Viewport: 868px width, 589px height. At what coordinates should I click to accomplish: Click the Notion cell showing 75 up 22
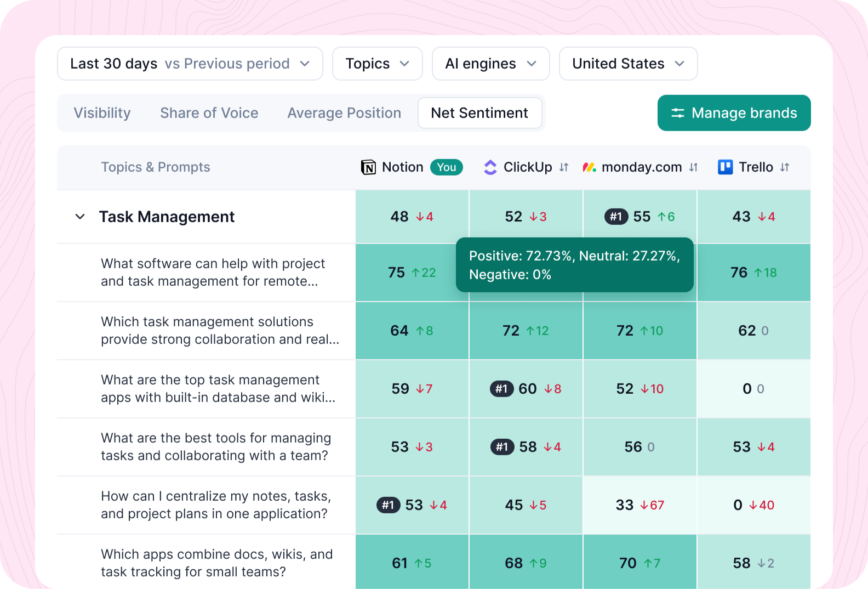coord(412,273)
